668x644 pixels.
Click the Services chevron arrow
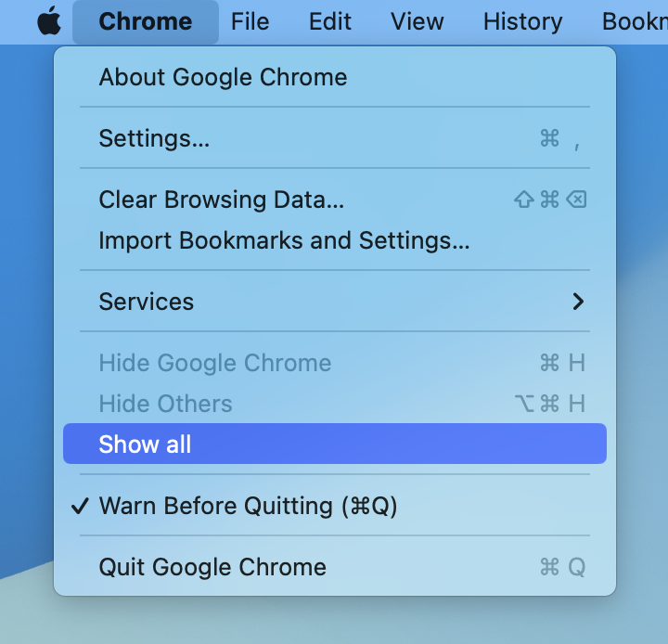tap(578, 302)
